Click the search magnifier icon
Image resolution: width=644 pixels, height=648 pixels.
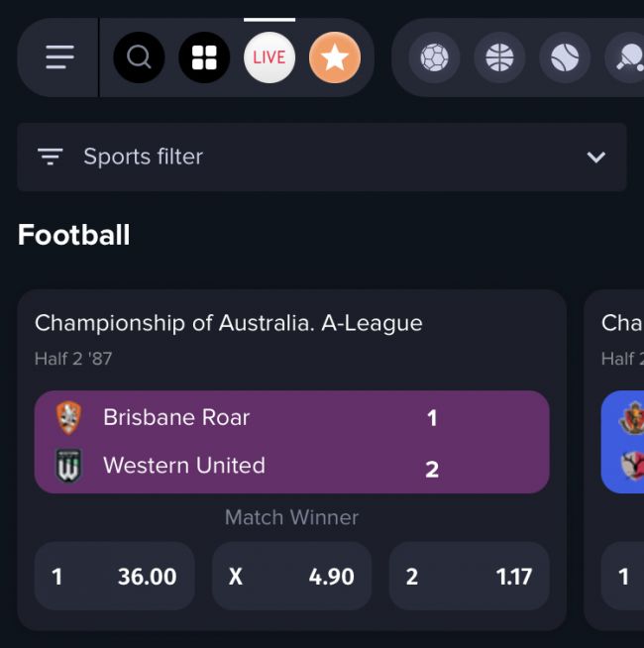pyautogui.click(x=139, y=57)
